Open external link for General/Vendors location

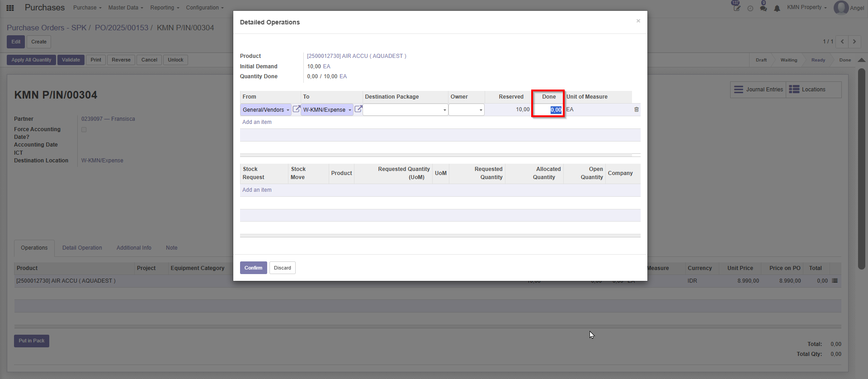pyautogui.click(x=297, y=109)
